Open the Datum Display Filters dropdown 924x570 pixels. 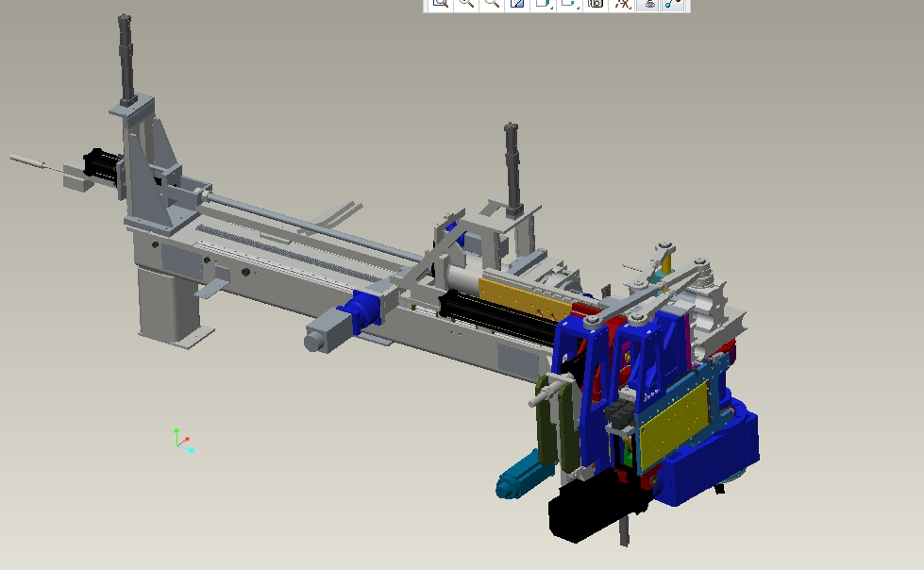[x=622, y=3]
